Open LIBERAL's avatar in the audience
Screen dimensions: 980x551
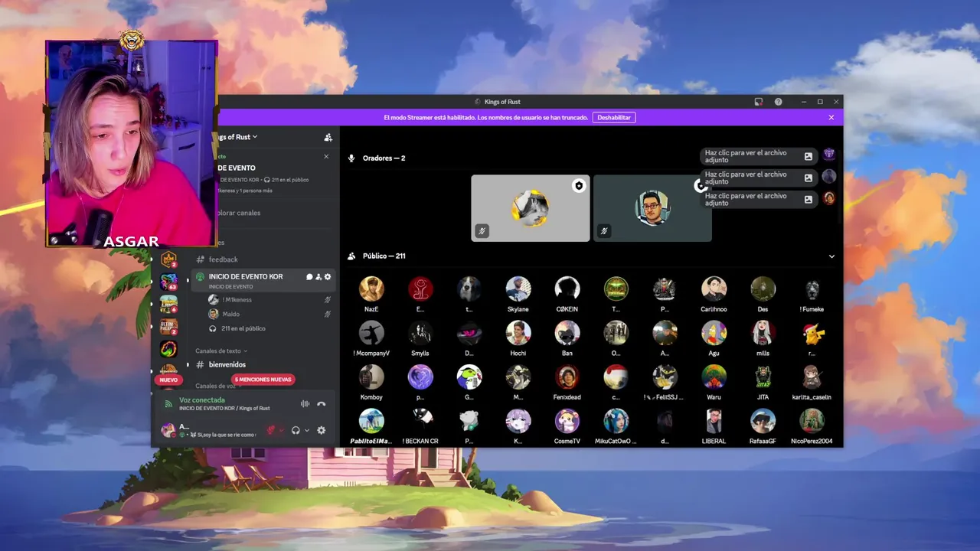(x=714, y=421)
